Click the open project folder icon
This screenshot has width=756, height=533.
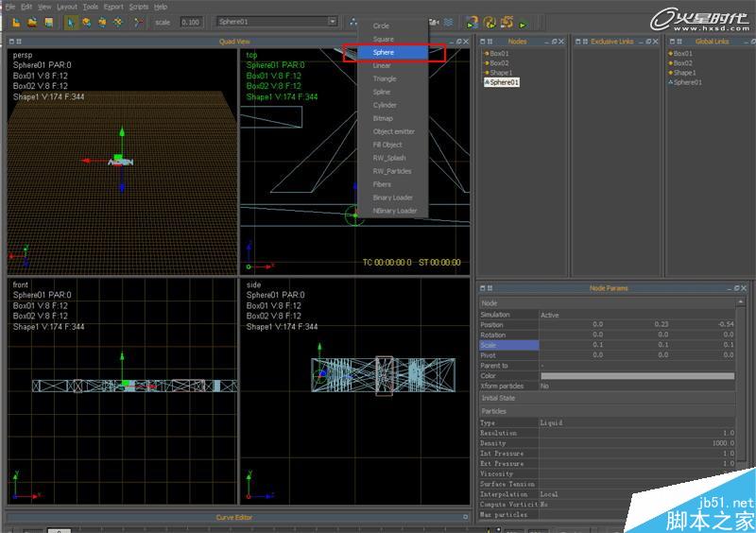pos(32,22)
